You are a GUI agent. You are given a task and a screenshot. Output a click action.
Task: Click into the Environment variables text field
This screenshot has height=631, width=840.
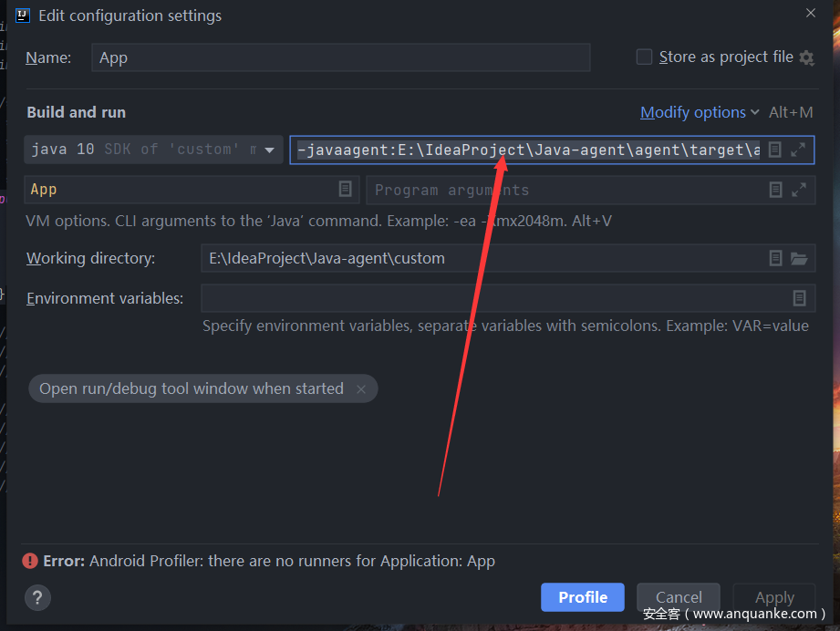pyautogui.click(x=493, y=298)
